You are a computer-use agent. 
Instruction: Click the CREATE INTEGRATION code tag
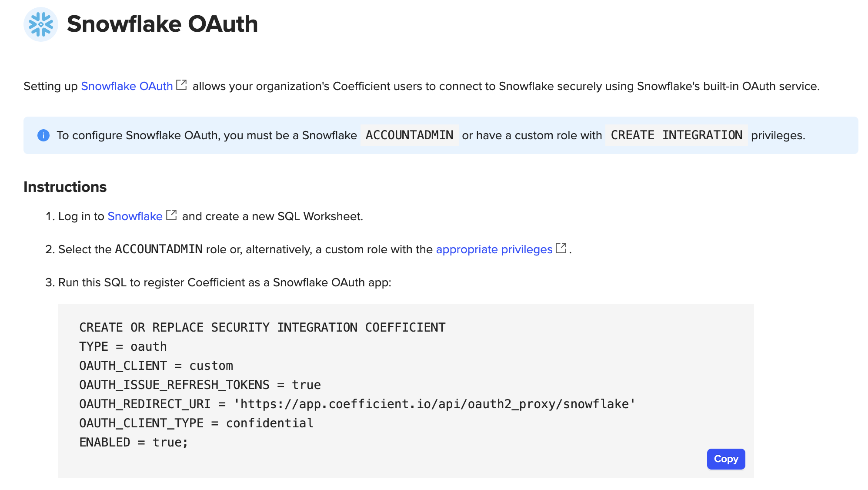tap(676, 135)
